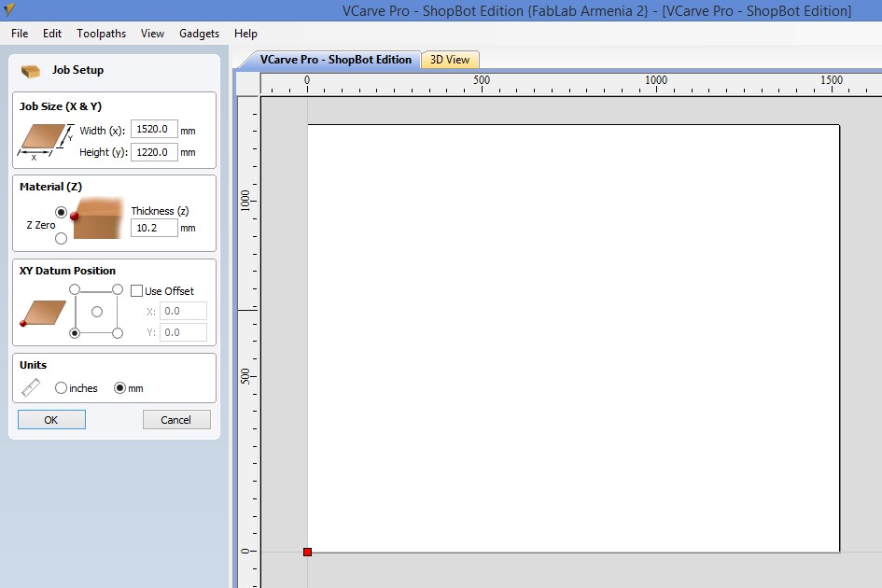The width and height of the screenshot is (882, 588).
Task: Click the Job Size sheet diagram icon
Action: click(x=45, y=143)
